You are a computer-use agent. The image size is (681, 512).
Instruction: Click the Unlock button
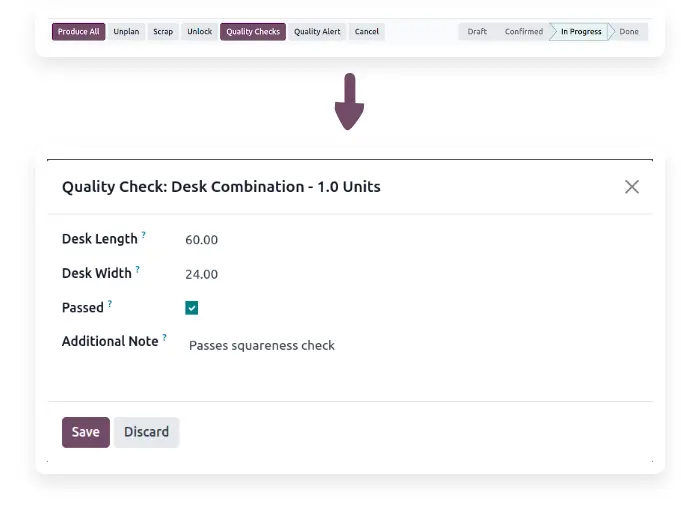pyautogui.click(x=200, y=32)
